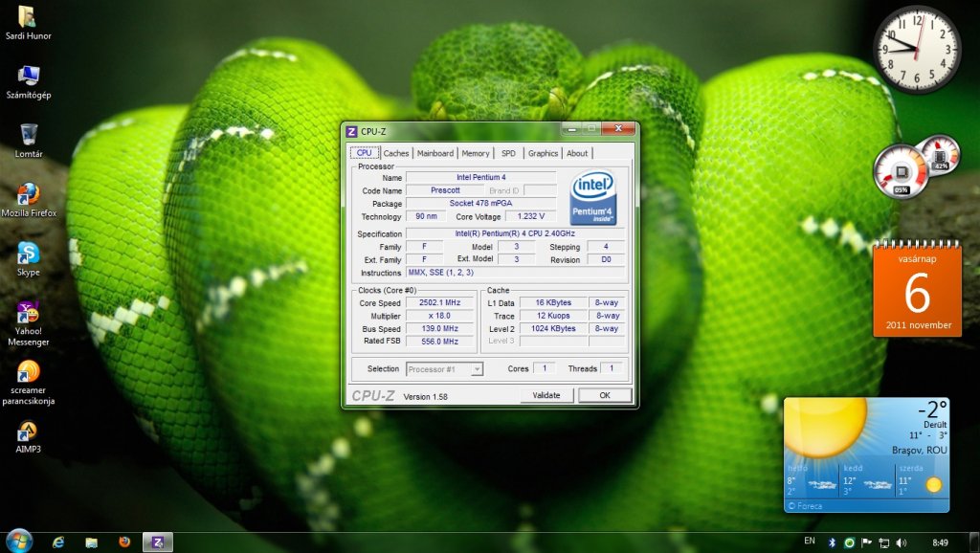
Task: Close the CPU-Z window
Action: point(617,129)
